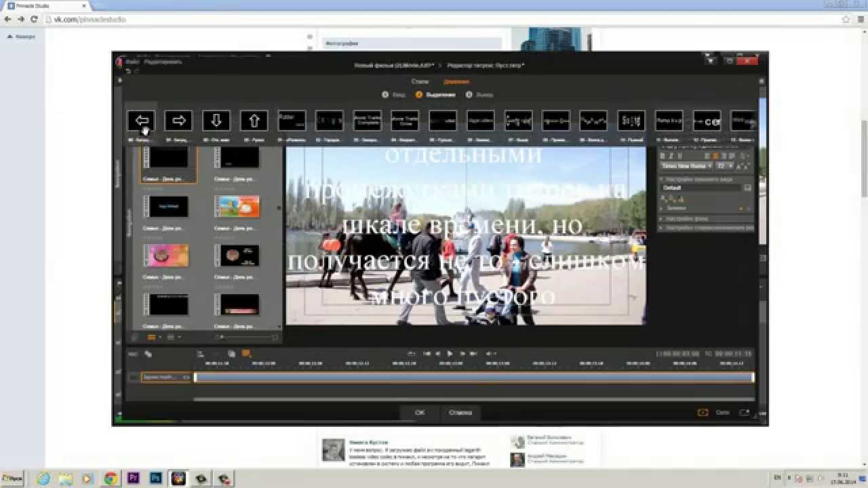Viewport: 868px width, 488px height.
Task: Select the down-arrow motion preset
Action: coord(216,121)
